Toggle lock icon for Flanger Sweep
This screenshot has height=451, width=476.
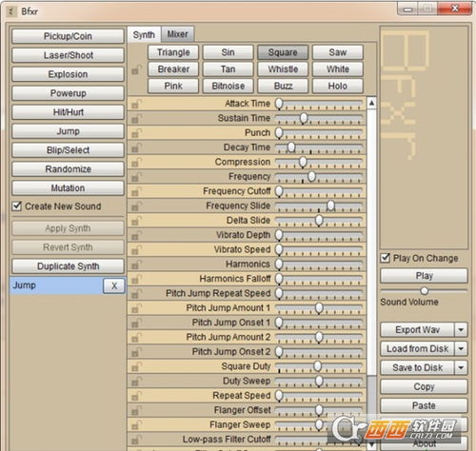(136, 424)
